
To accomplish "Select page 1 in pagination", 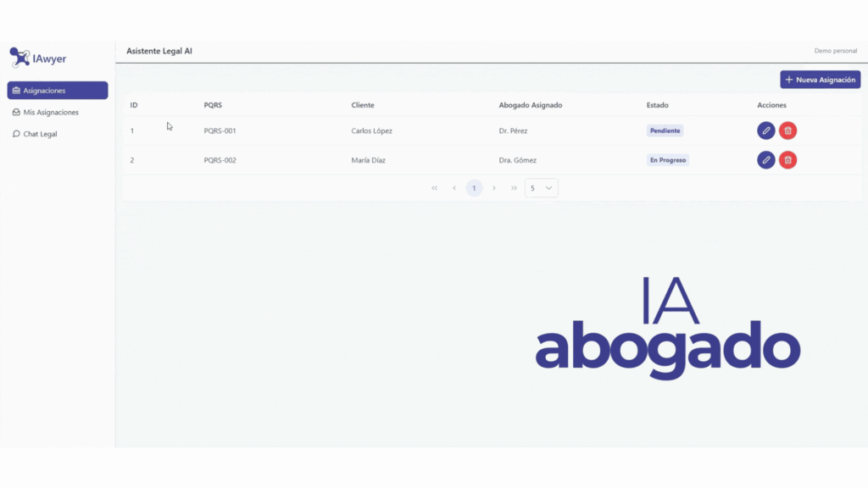I will point(474,188).
